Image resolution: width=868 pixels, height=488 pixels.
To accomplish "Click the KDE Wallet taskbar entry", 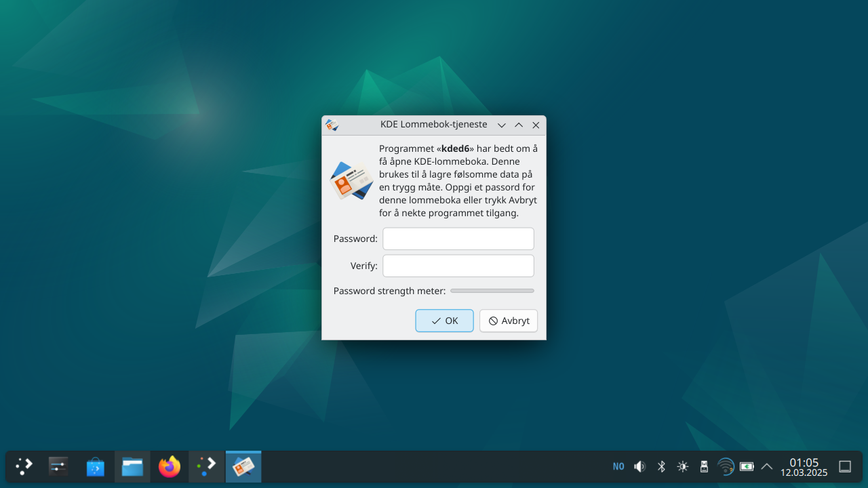I will (x=243, y=466).
